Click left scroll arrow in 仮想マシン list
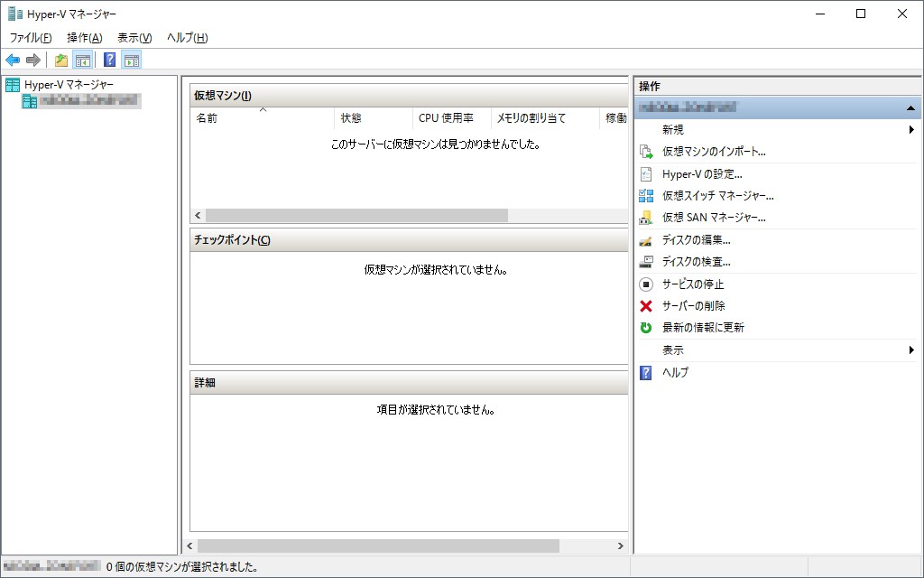The height and width of the screenshot is (578, 924). pyautogui.click(x=198, y=215)
